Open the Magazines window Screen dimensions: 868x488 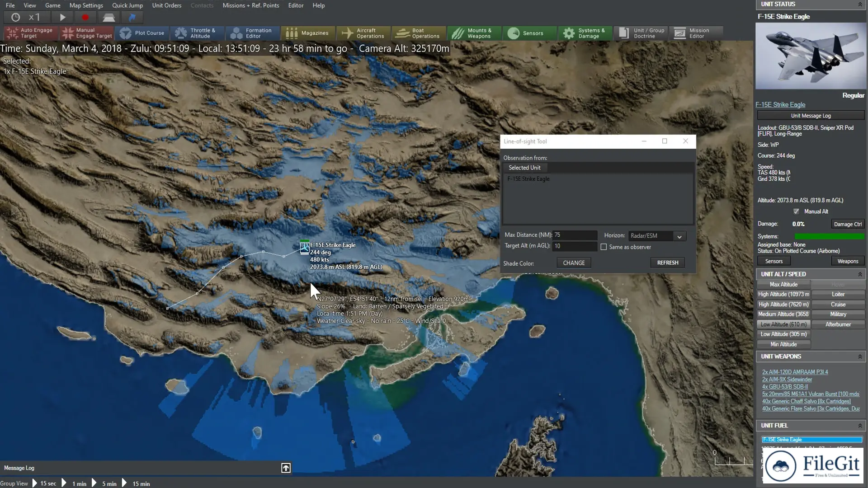(308, 33)
